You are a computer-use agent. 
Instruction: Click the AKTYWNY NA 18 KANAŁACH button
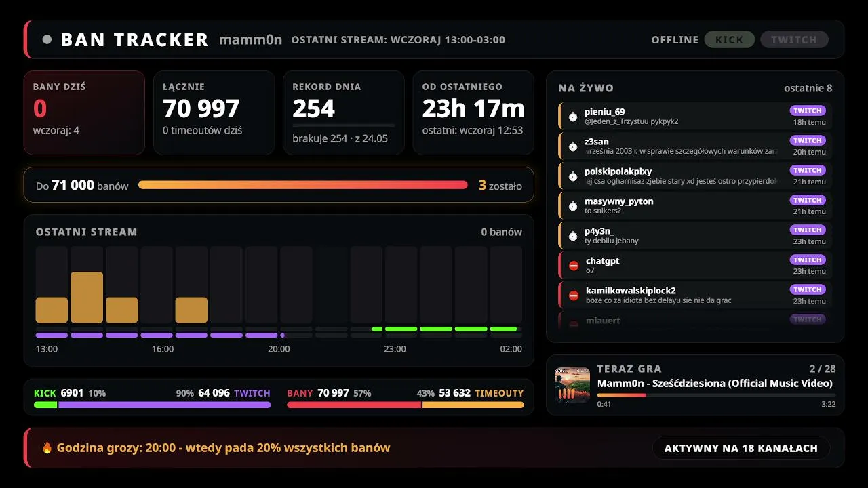tap(741, 448)
